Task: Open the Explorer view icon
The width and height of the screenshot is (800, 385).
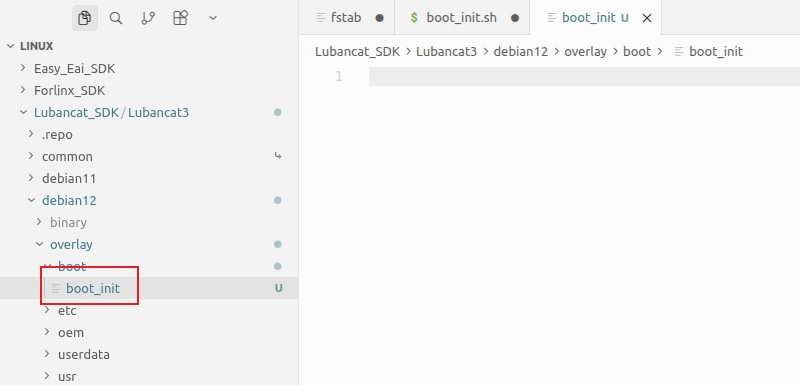Action: point(84,18)
